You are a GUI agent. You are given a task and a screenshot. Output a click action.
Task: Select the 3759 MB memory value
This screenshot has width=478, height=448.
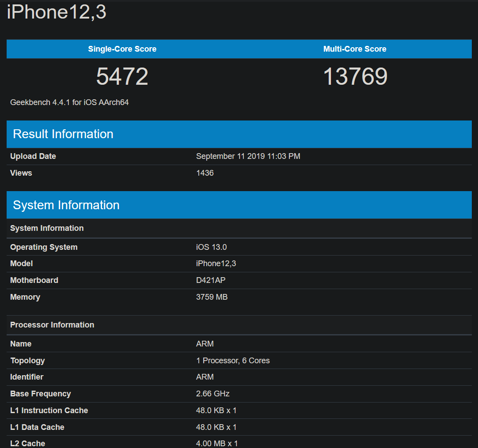212,297
